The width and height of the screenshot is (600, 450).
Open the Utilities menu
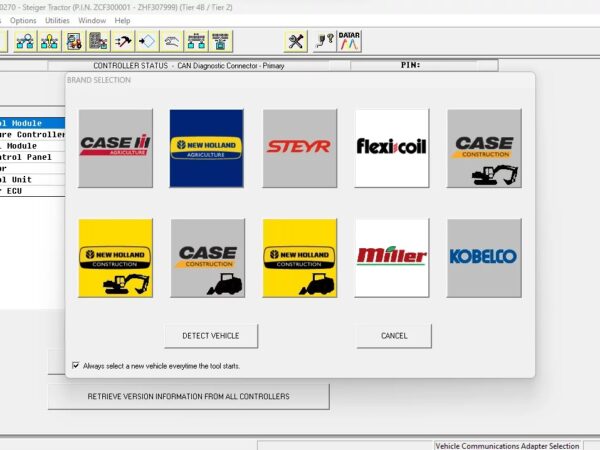click(x=57, y=21)
